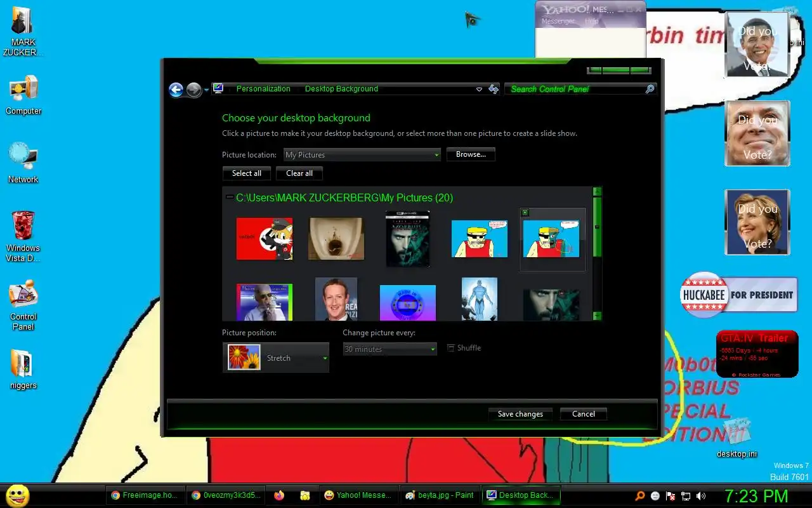Click the orange magnifier tray icon
812x508 pixels.
click(x=640, y=496)
